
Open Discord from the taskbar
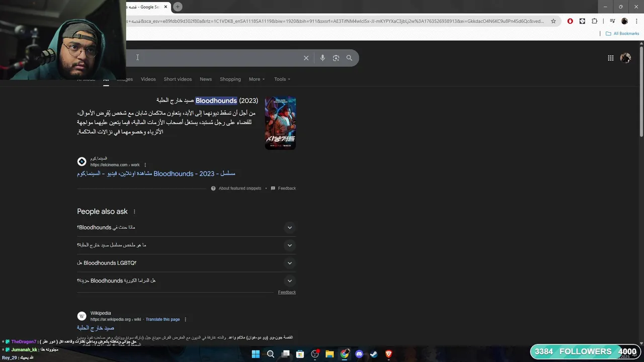pyautogui.click(x=359, y=354)
